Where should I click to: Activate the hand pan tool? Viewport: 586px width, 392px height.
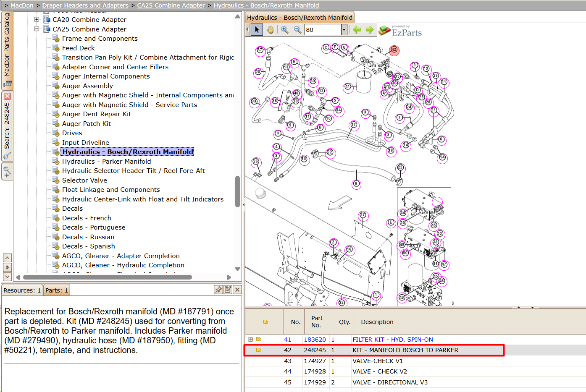click(270, 30)
